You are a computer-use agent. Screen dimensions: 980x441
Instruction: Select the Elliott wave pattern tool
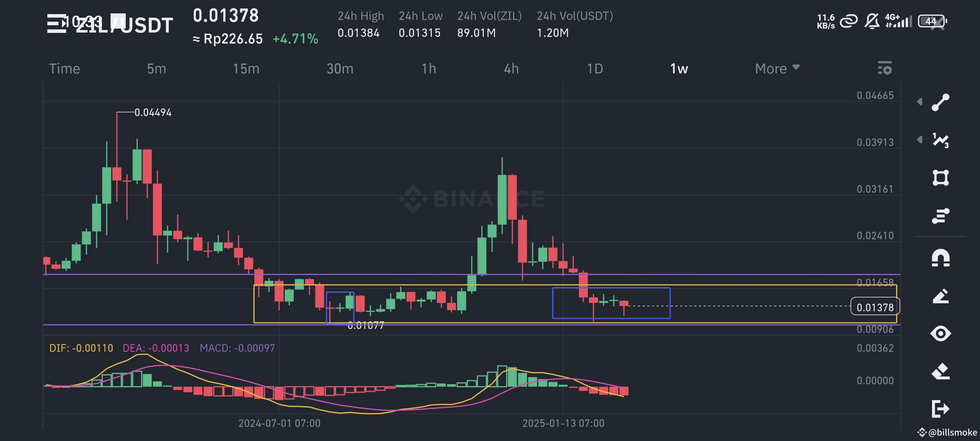941,140
